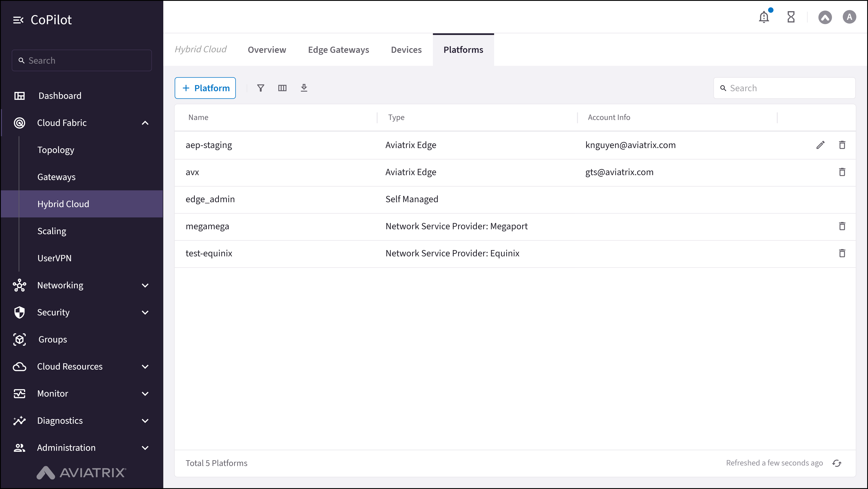Open the user avatar account menu
Viewport: 868px width, 489px height.
(x=849, y=17)
